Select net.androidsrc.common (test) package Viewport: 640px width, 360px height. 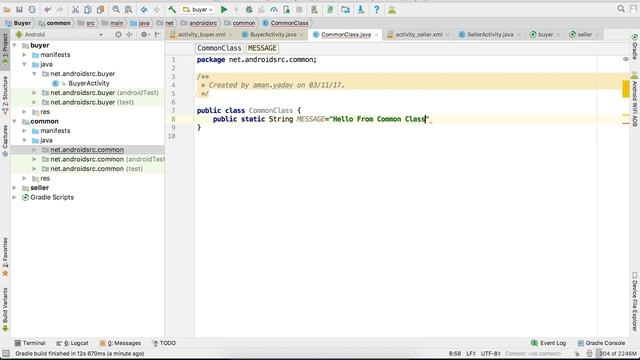[x=96, y=169]
